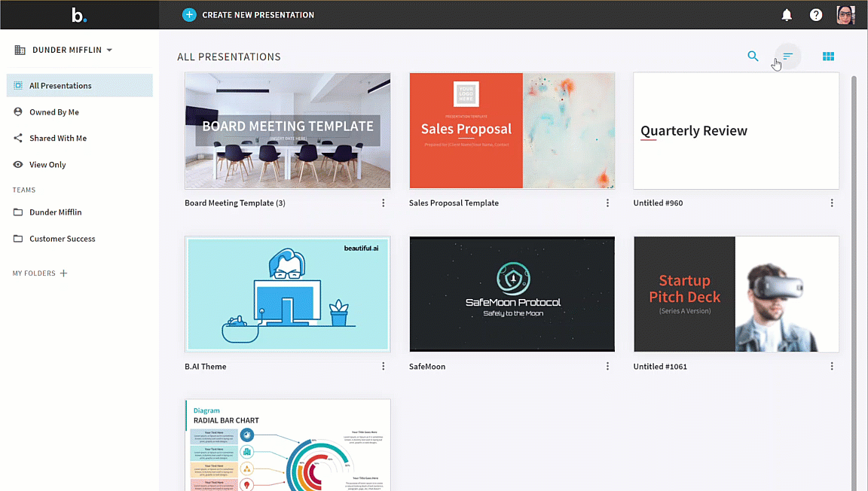The width and height of the screenshot is (868, 491).
Task: Click the Untitled #960 title
Action: [659, 203]
